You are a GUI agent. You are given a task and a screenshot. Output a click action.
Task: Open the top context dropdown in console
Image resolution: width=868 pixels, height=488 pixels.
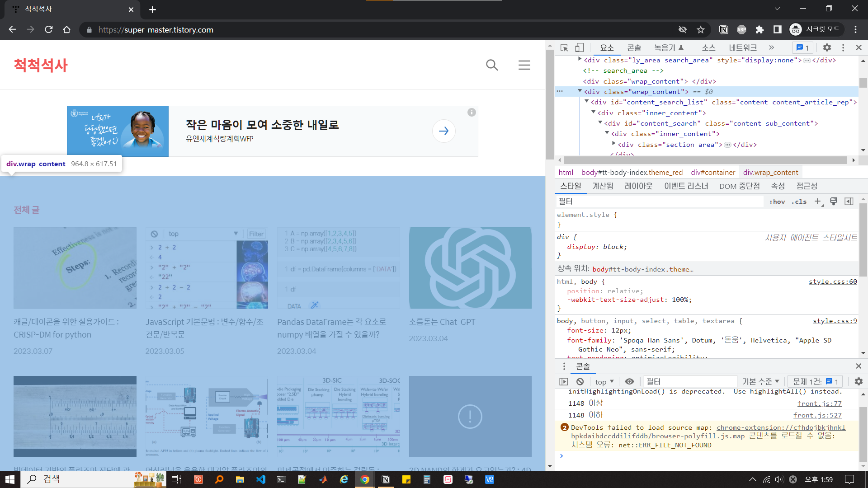604,382
